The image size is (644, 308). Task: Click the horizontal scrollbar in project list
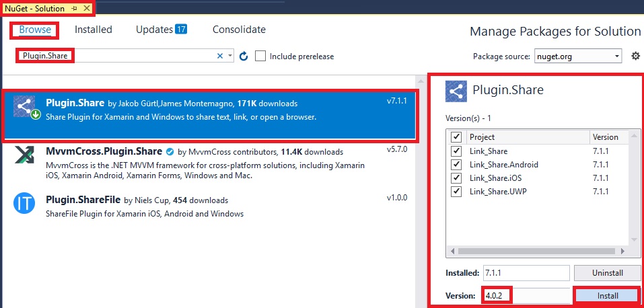537,251
